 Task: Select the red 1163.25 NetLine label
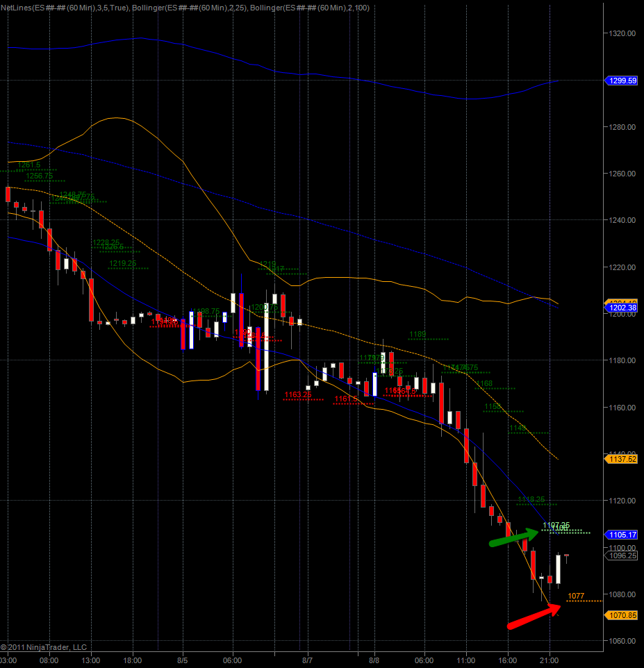point(298,394)
